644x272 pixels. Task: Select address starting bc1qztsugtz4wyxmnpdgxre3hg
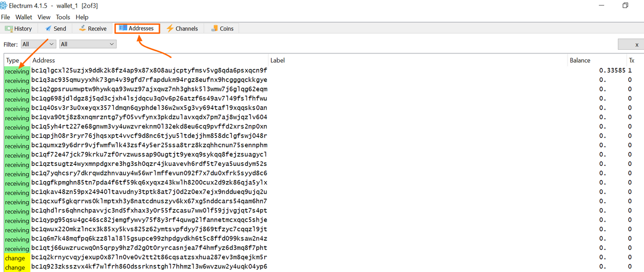[x=149, y=164]
